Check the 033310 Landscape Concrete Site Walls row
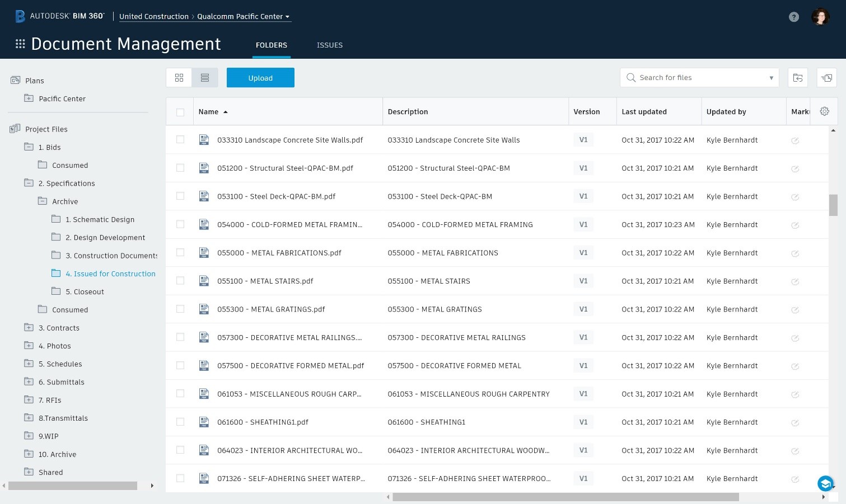The height and width of the screenshot is (504, 846). (x=180, y=139)
